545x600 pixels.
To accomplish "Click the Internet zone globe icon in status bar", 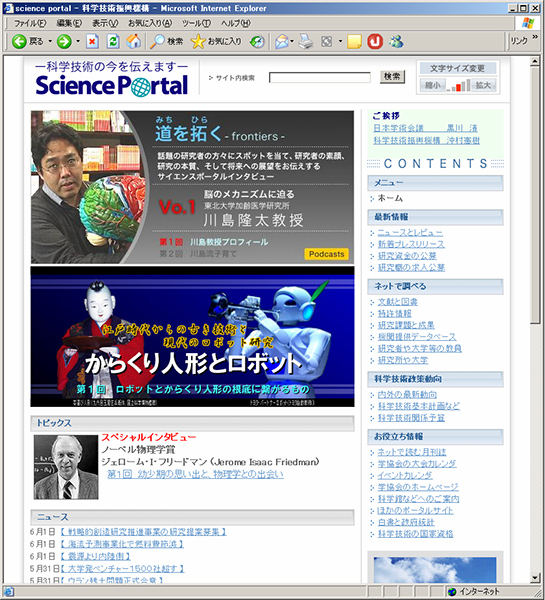I will (x=452, y=592).
